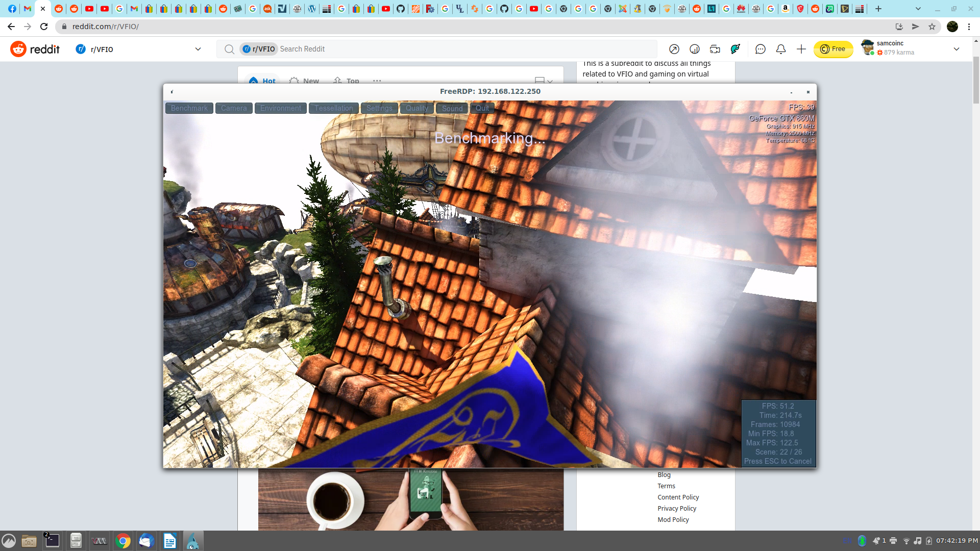Open the Content Policy link
The height and width of the screenshot is (551, 980).
click(678, 497)
